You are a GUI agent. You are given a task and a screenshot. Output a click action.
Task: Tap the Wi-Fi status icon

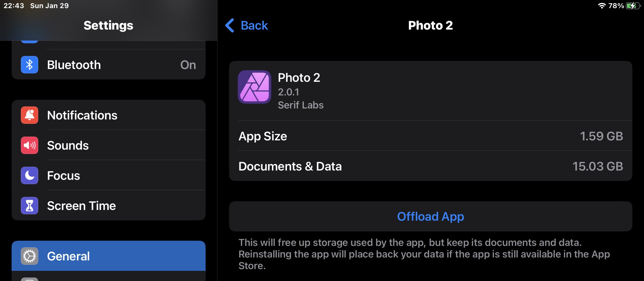point(602,6)
